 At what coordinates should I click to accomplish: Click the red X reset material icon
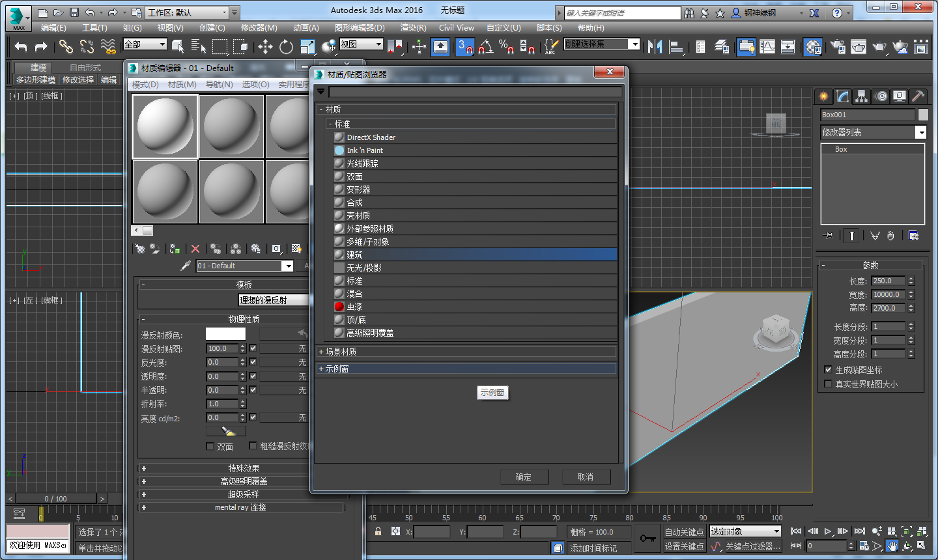[x=195, y=249]
